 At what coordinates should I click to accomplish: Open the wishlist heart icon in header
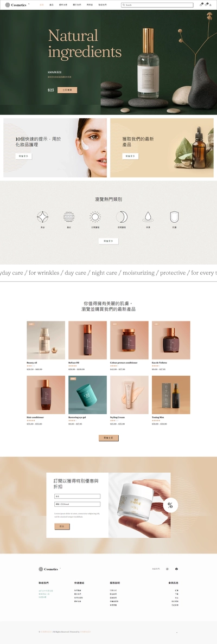click(206, 5)
